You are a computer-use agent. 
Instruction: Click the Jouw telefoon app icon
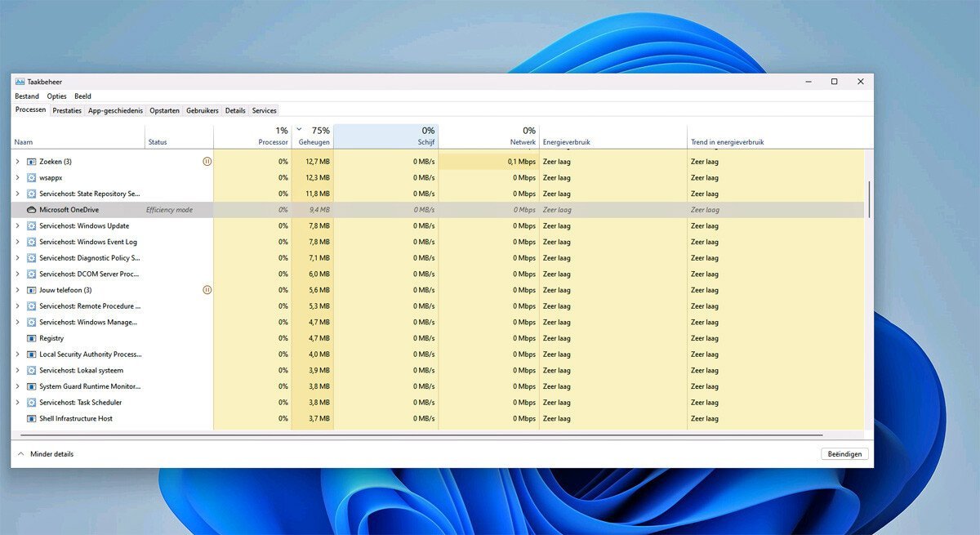click(32, 290)
